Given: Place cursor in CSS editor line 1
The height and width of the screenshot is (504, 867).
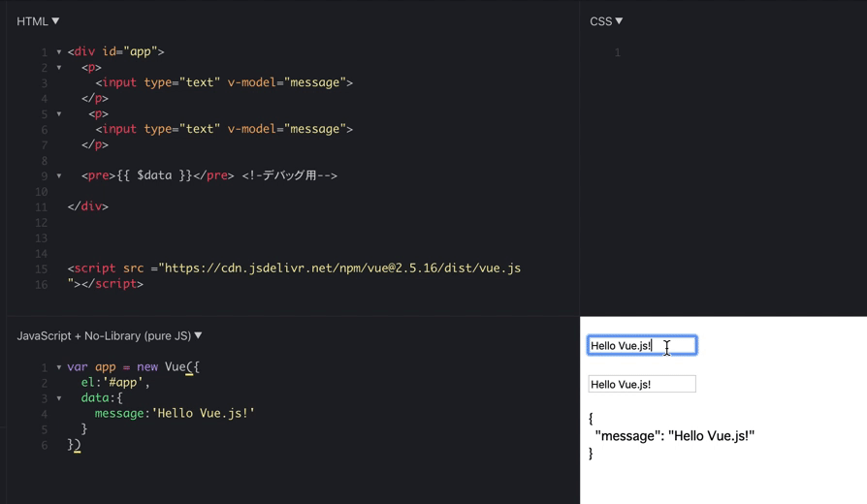Looking at the screenshot, I should coord(741,52).
